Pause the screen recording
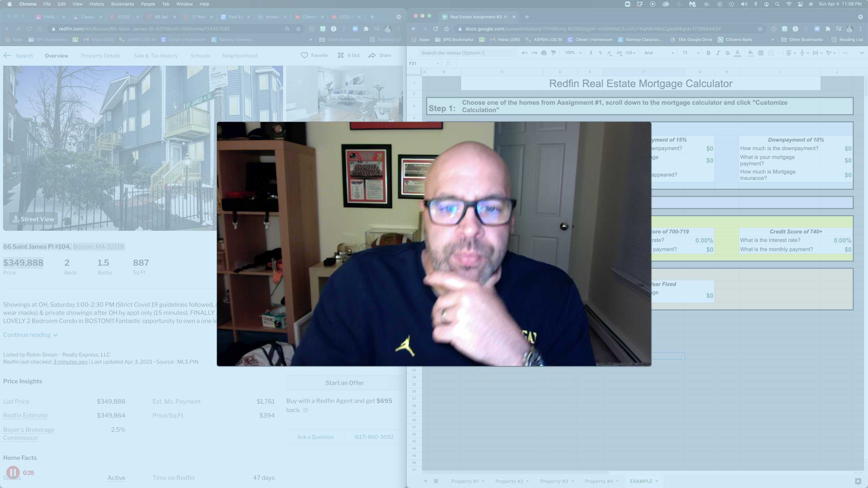This screenshot has width=868, height=488. coord(13,472)
